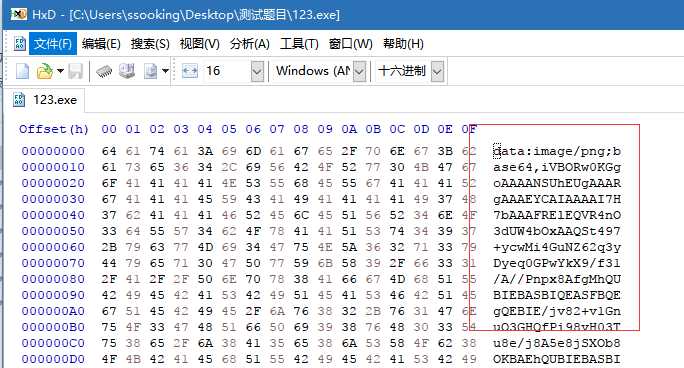Open the 十六进制 offset base dropdown

438,72
